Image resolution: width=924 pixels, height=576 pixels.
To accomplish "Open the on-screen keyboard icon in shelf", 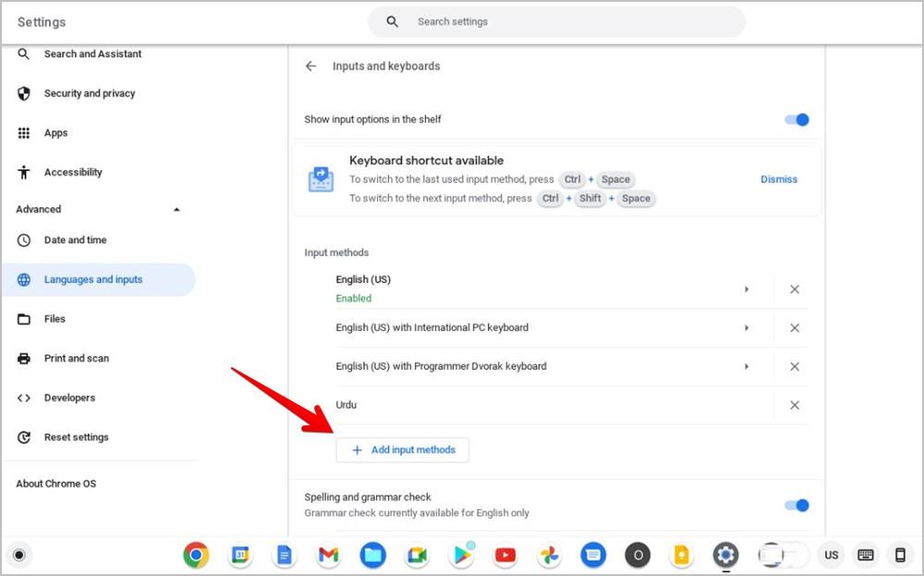I will click(x=866, y=555).
